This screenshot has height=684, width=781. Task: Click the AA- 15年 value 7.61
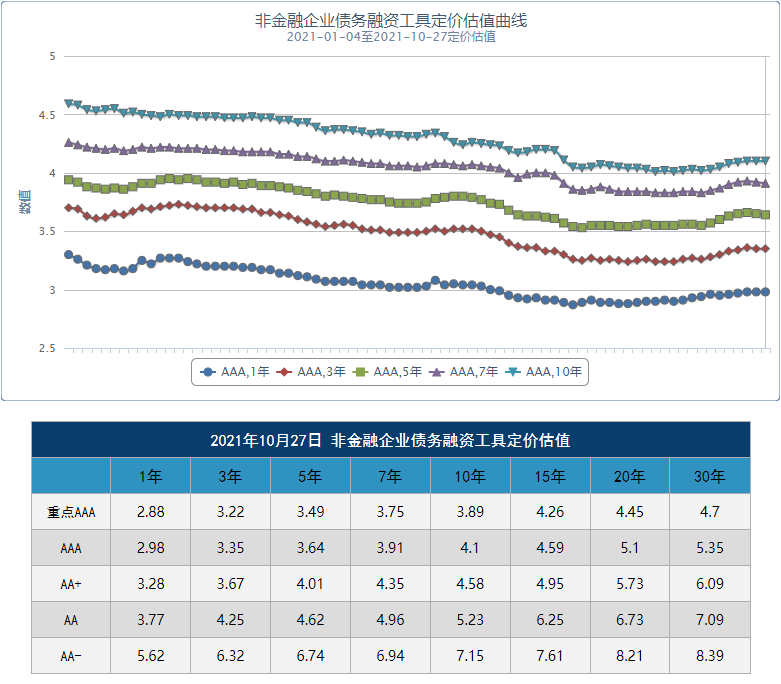pyautogui.click(x=550, y=655)
